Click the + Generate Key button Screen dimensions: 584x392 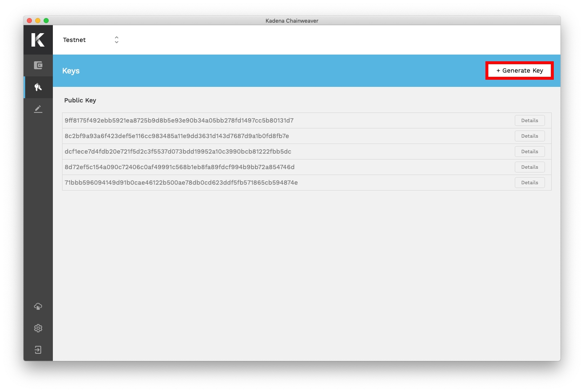[519, 71]
